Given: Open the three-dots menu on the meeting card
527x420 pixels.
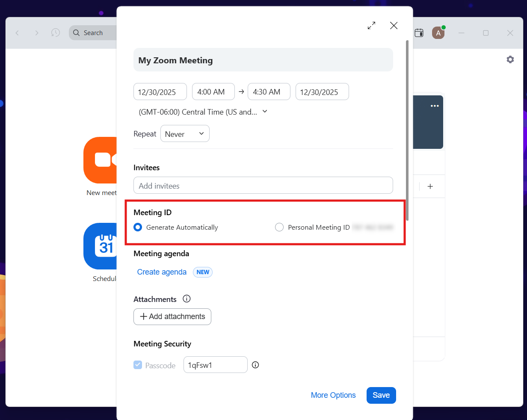Looking at the screenshot, I should coord(435,106).
